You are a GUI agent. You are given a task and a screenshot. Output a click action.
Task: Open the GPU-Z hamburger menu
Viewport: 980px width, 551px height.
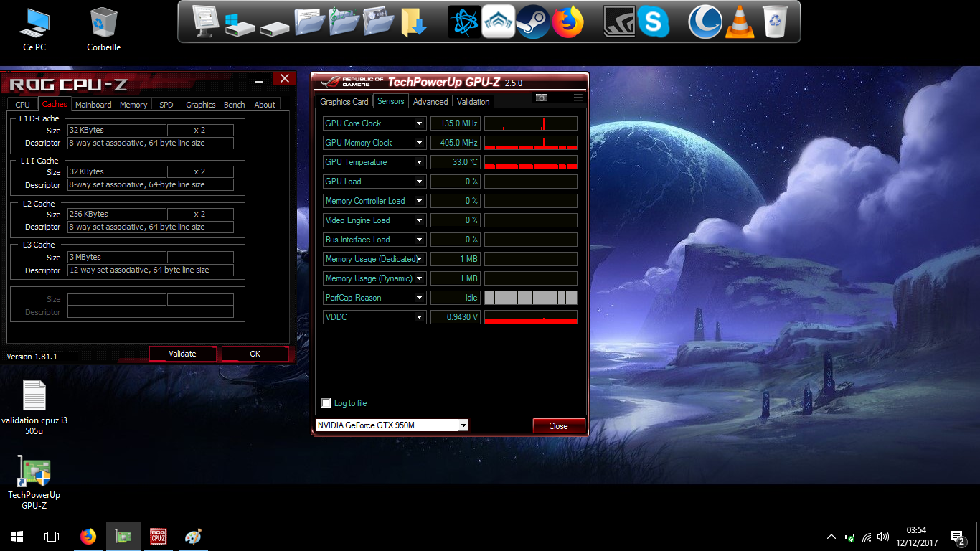pos(578,98)
